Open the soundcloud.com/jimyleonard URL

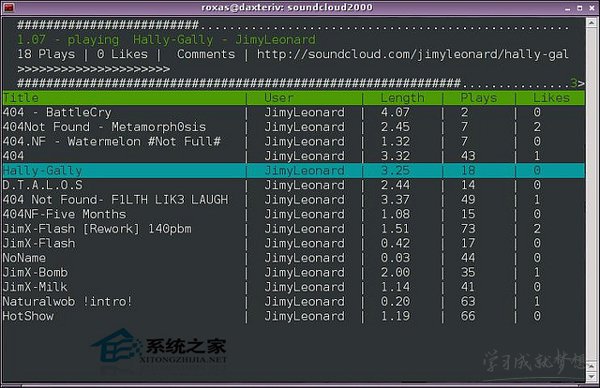(x=412, y=54)
